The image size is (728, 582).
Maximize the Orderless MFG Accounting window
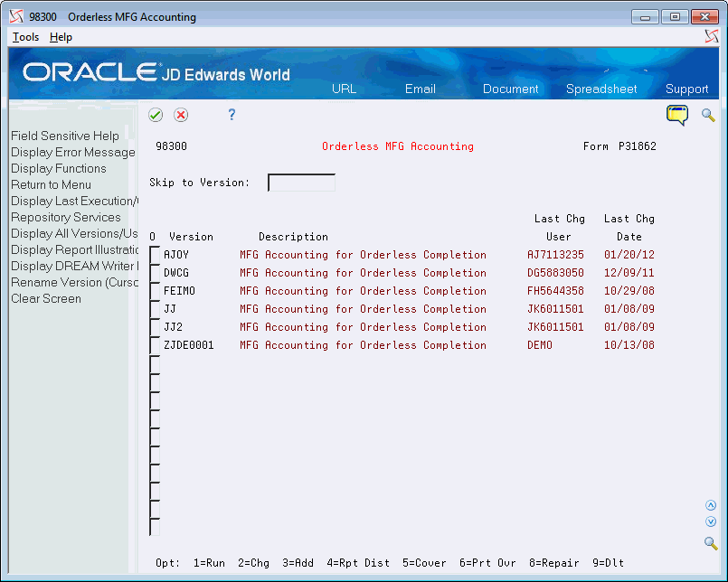675,17
